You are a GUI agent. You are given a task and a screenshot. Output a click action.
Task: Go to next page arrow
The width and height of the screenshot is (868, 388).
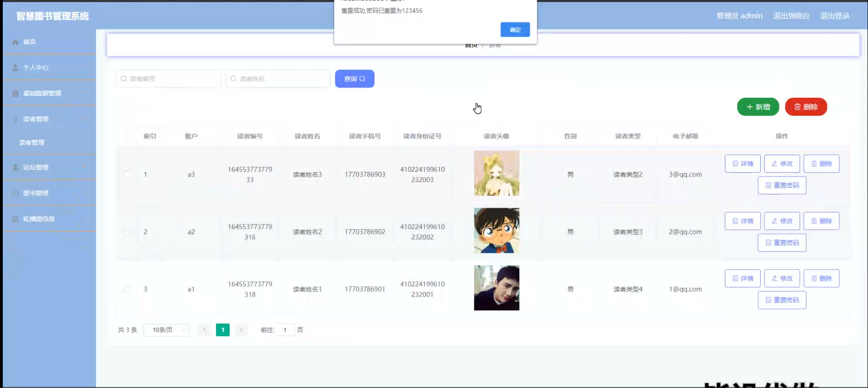(x=241, y=330)
